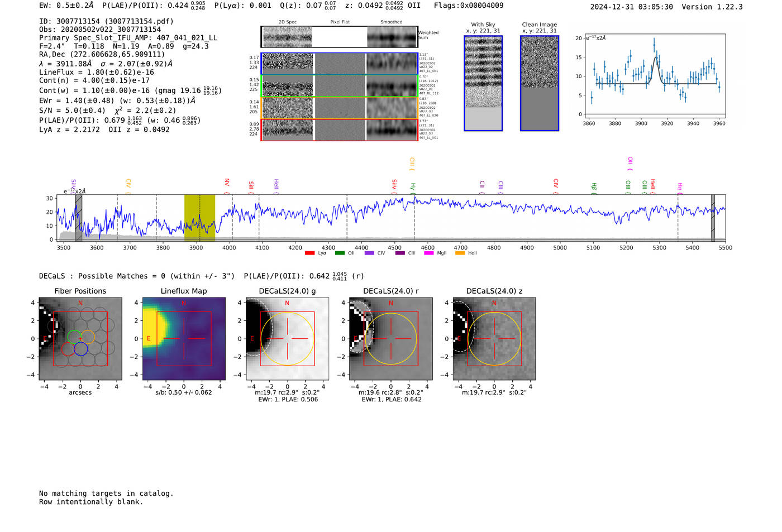The height and width of the screenshot is (532, 782).
Task: Click 'Row intentionally blank.' text
Action: [x=91, y=502]
